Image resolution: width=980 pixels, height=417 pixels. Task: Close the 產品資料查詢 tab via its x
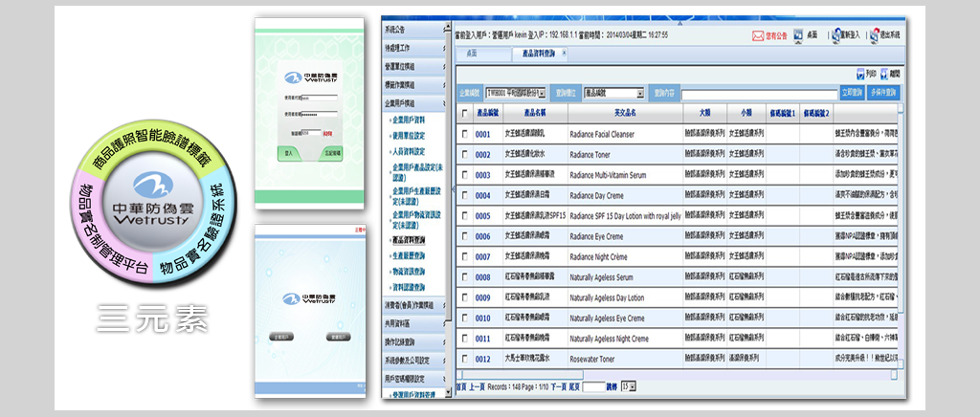point(565,54)
